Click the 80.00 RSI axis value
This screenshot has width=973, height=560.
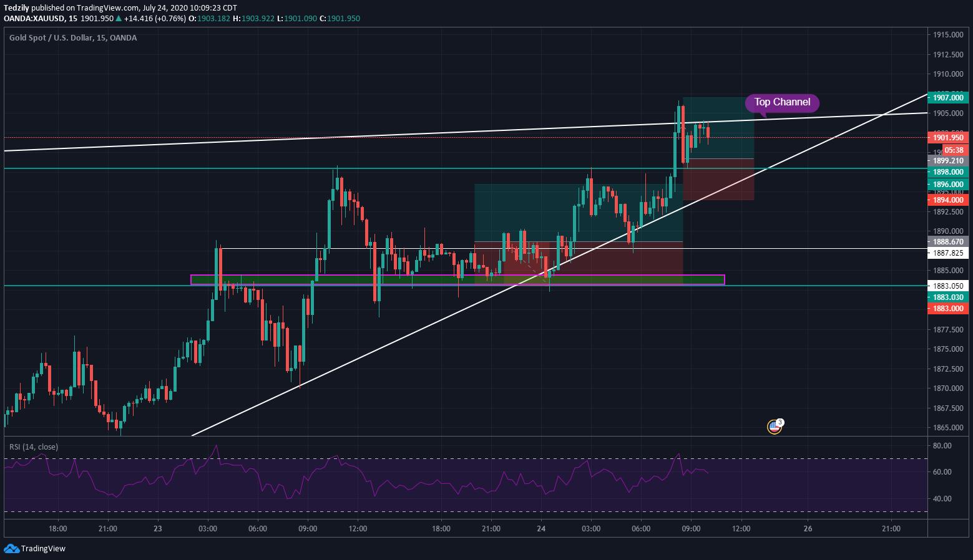click(942, 446)
